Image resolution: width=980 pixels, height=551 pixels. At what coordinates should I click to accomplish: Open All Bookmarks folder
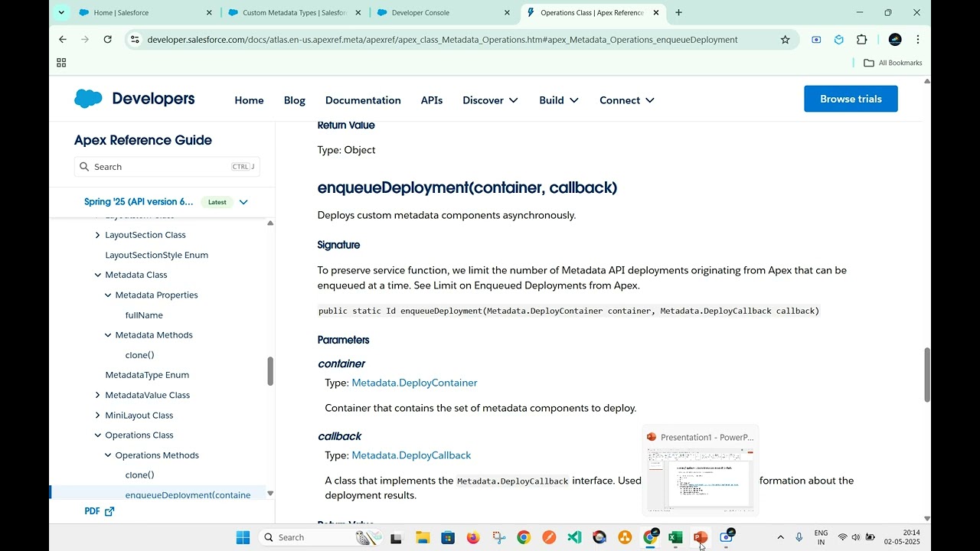click(x=893, y=63)
